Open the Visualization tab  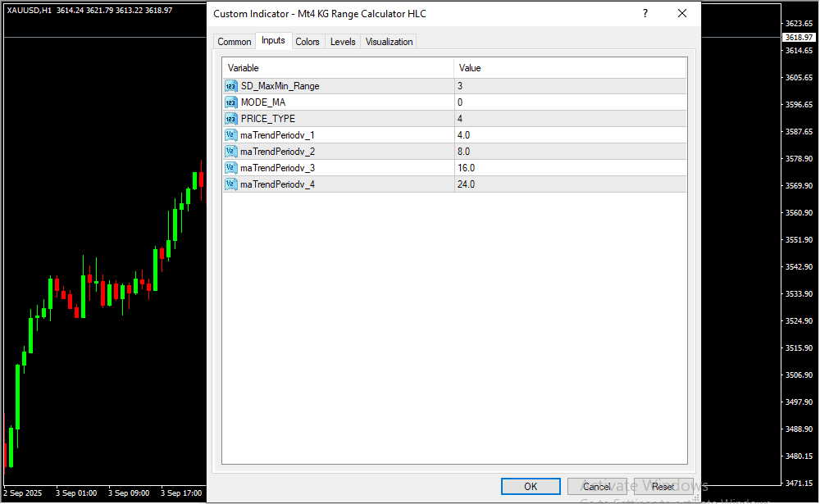pos(389,42)
